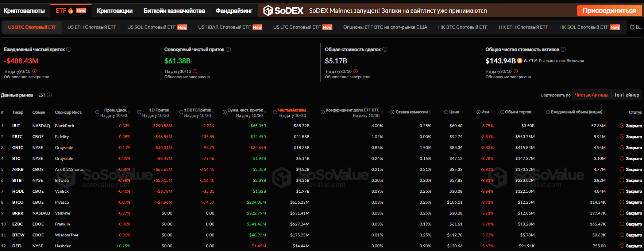The image size is (644, 251).
Task: Select ЧистыеАктивы sort option
Action: click(x=591, y=95)
